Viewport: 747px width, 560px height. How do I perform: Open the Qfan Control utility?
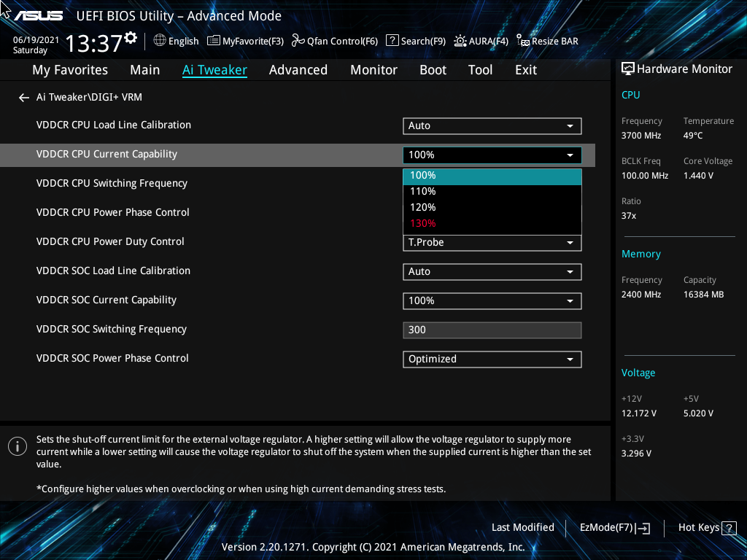(334, 41)
